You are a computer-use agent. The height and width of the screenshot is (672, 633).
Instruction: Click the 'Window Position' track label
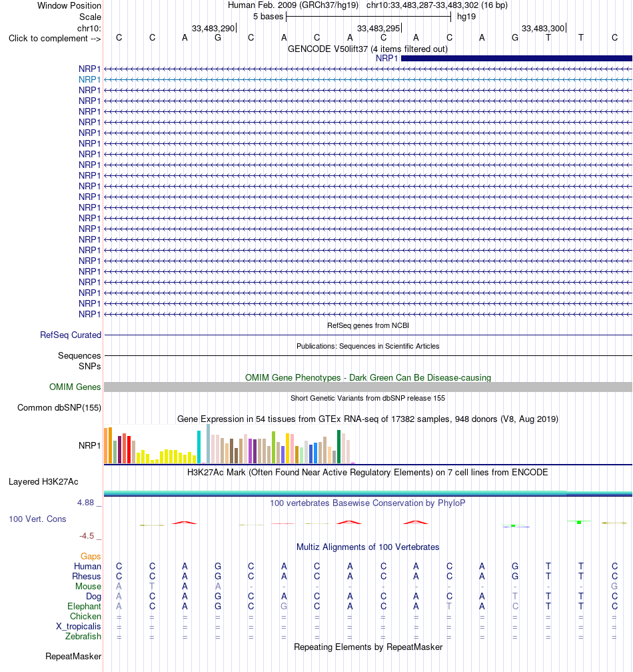coord(69,5)
